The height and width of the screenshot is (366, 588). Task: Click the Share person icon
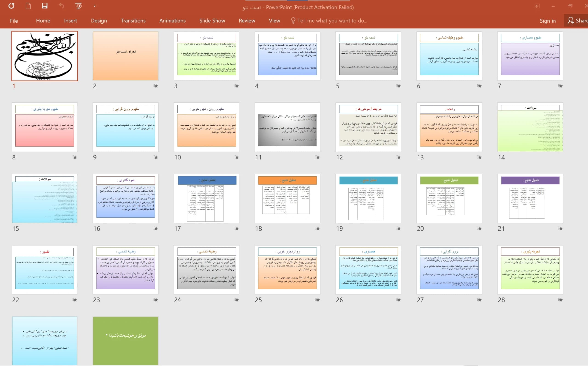point(571,21)
